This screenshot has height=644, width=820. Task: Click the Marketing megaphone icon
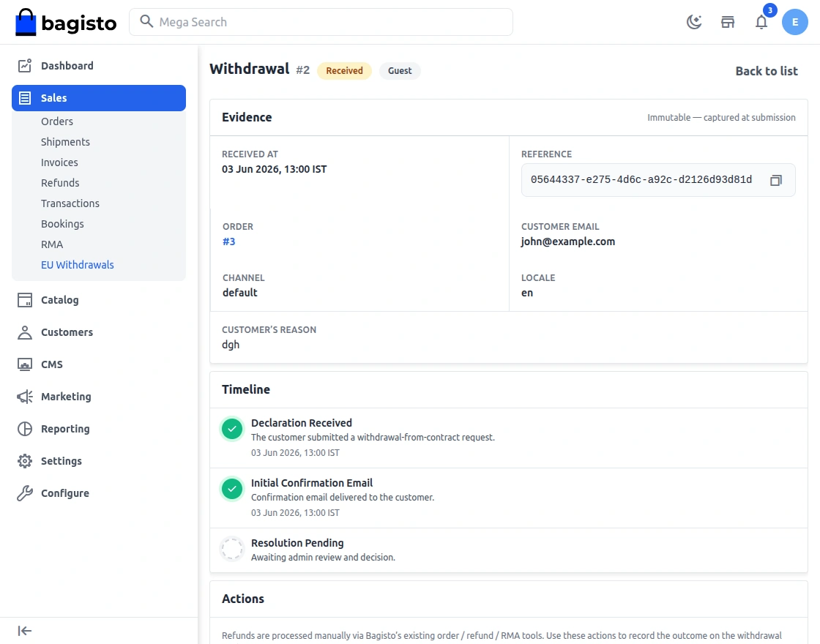click(25, 396)
